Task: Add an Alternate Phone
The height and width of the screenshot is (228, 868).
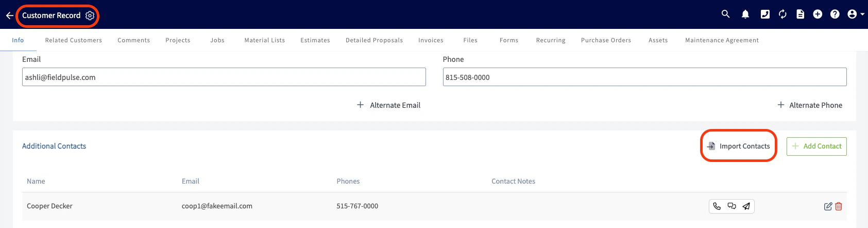Action: click(x=810, y=105)
